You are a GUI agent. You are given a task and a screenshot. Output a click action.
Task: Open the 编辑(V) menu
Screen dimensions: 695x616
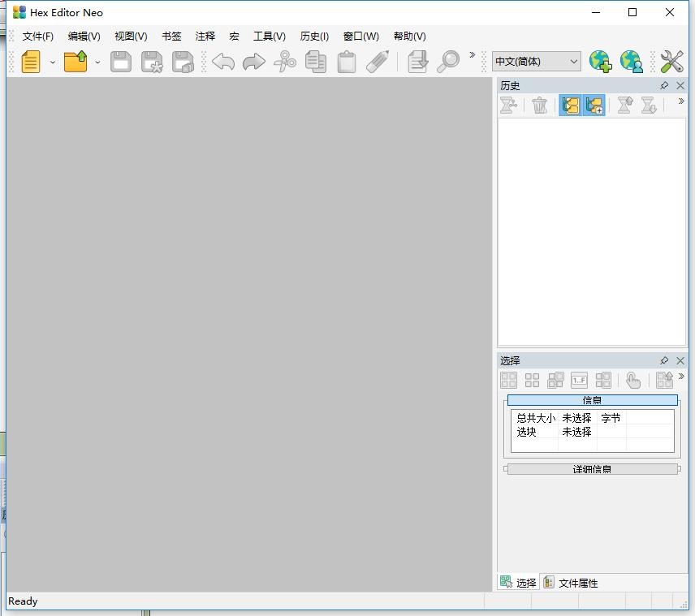pos(84,37)
